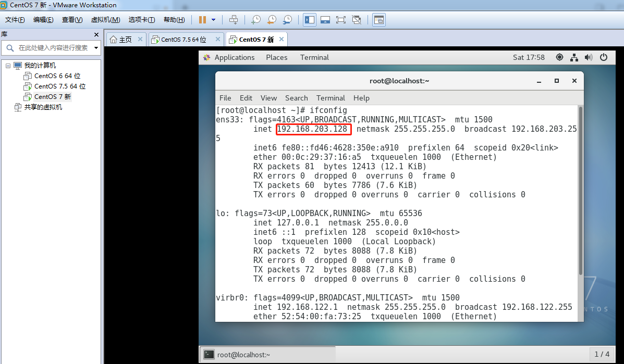Take a snapshot of this VM

(256, 20)
